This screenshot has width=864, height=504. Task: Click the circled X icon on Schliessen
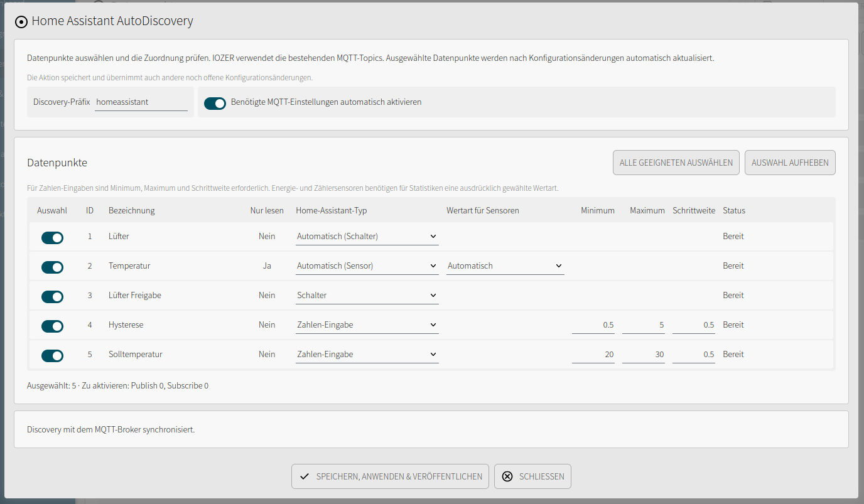point(507,476)
